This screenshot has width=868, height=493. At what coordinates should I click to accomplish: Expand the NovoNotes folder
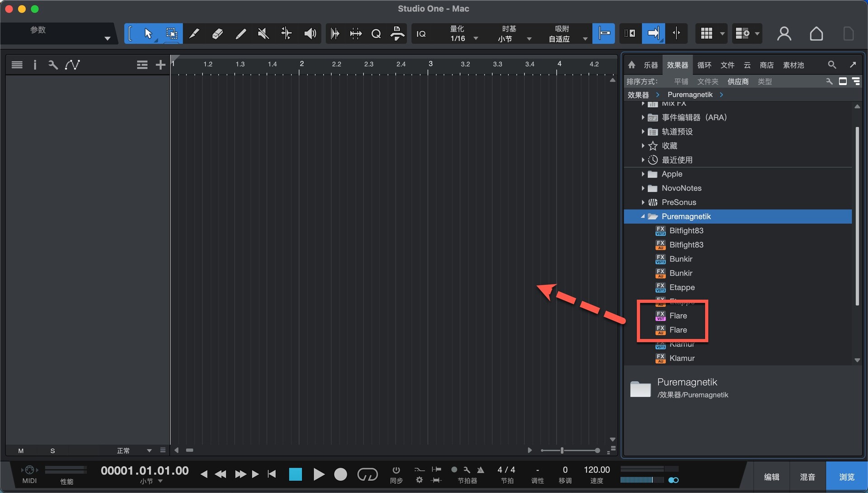click(643, 188)
